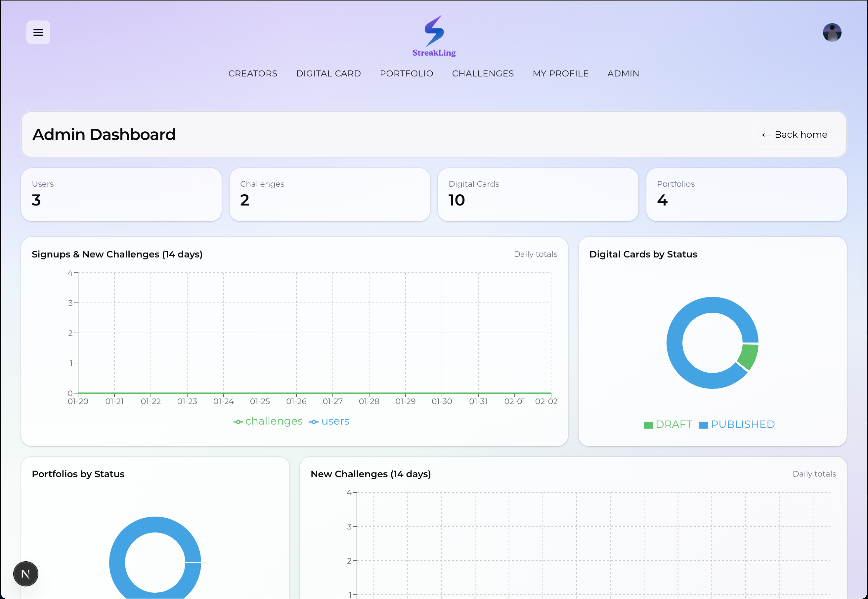Click the StreakLing brand name text
Viewport: 868px width, 599px height.
pyautogui.click(x=434, y=53)
